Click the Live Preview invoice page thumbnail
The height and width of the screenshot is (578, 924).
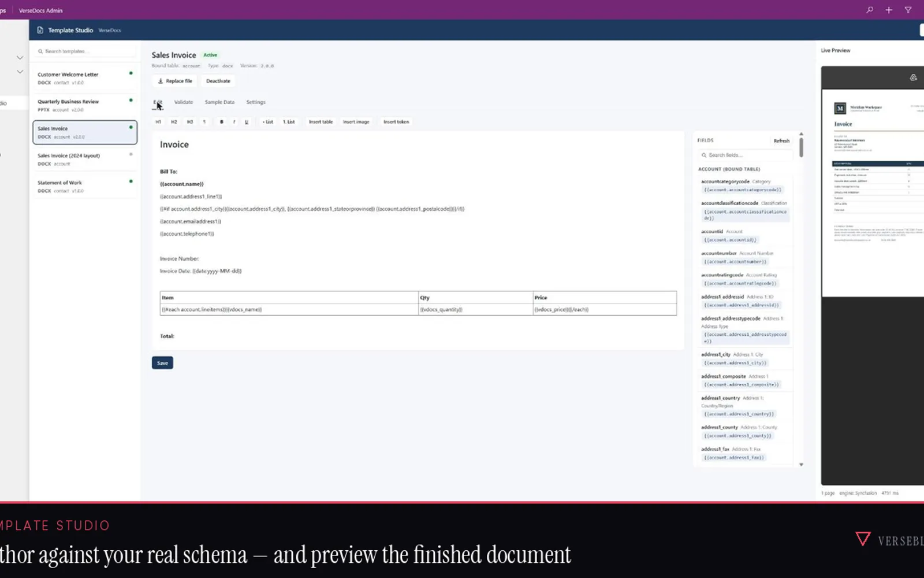coord(873,193)
